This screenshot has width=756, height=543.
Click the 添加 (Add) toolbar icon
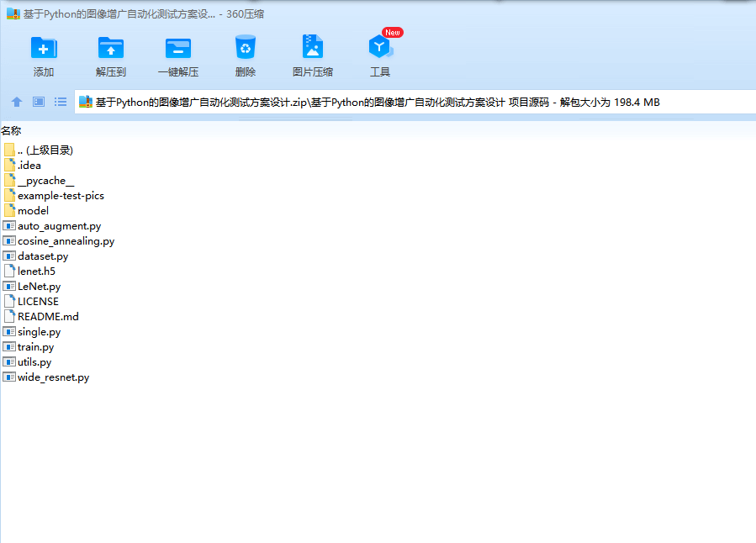coord(44,48)
